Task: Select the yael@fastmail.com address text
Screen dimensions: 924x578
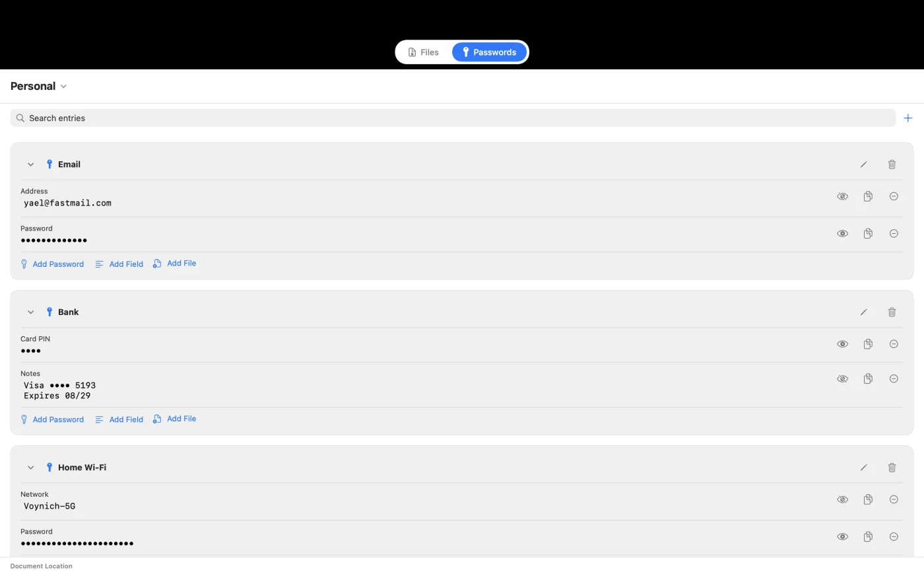Action: [67, 203]
